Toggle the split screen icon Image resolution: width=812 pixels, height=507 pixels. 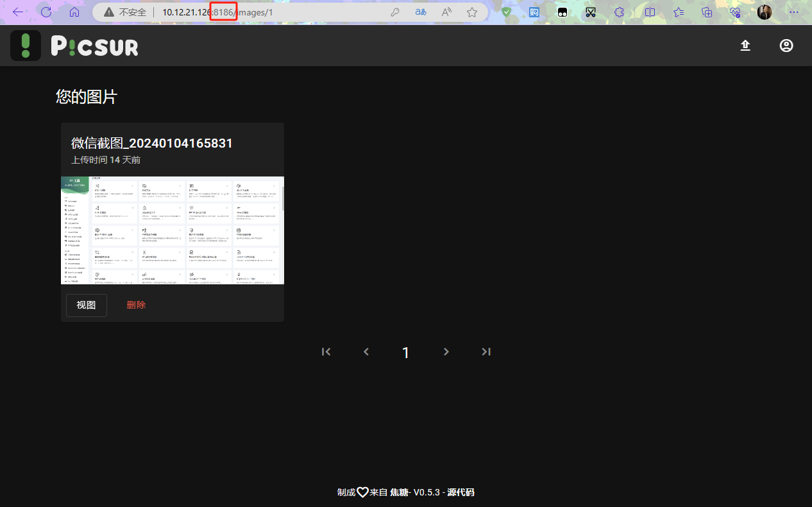coord(650,12)
